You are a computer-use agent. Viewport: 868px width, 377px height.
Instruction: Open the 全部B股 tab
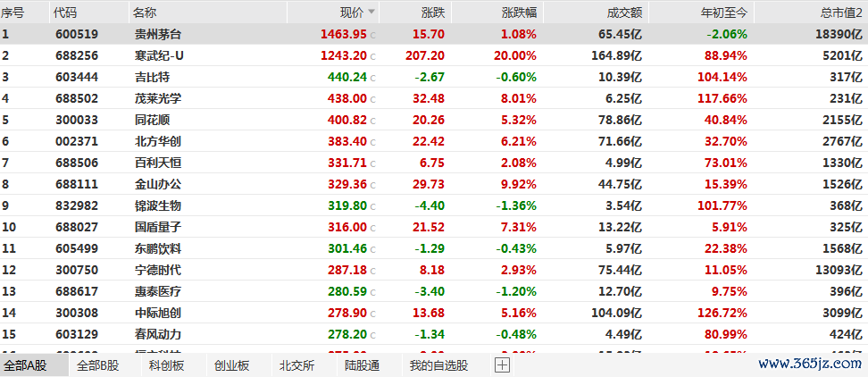98,365
